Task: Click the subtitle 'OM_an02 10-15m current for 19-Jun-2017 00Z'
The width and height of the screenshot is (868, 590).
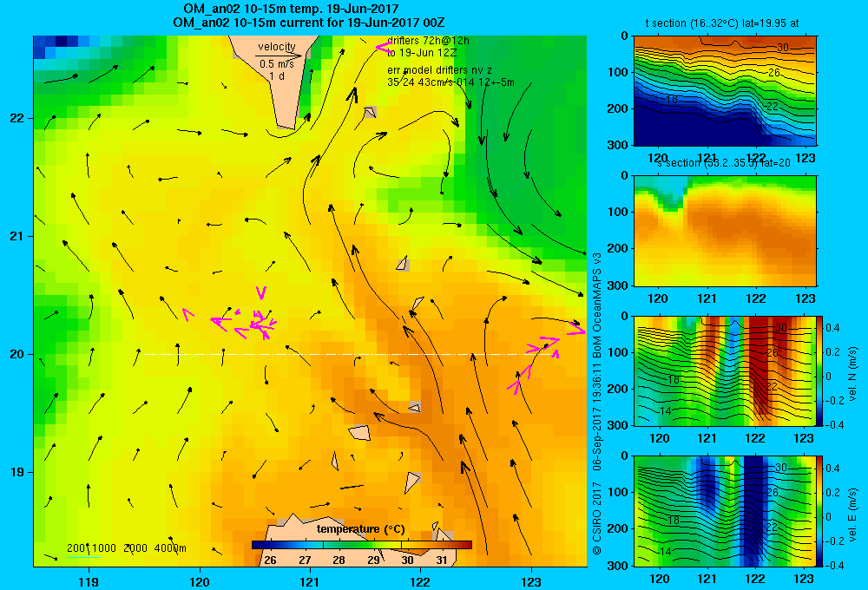Action: (x=309, y=23)
